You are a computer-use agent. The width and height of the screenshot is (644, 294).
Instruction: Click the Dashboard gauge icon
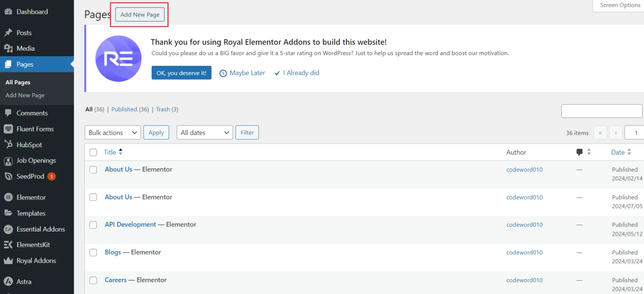coord(8,12)
